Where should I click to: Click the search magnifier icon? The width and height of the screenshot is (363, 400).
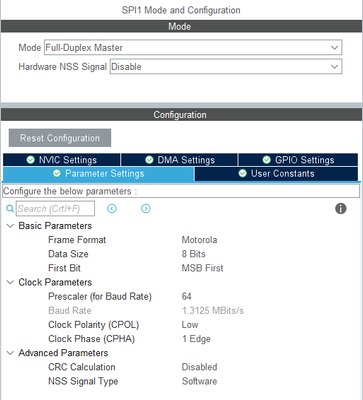(10, 209)
